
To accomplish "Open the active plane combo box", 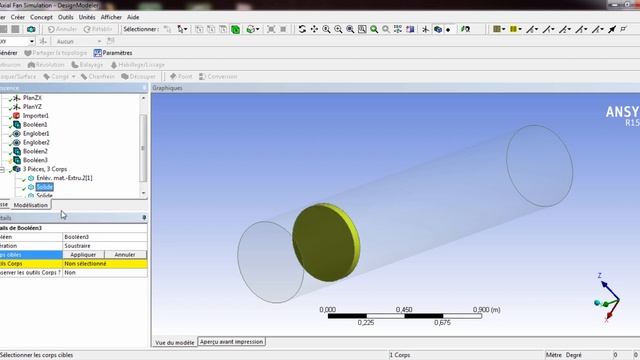I will click(x=17, y=41).
